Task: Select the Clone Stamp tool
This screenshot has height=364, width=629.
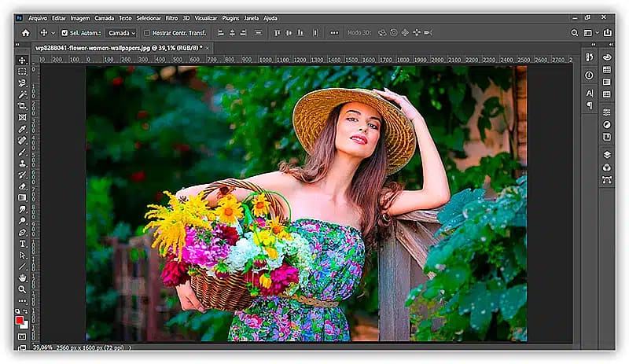Action: [22, 164]
